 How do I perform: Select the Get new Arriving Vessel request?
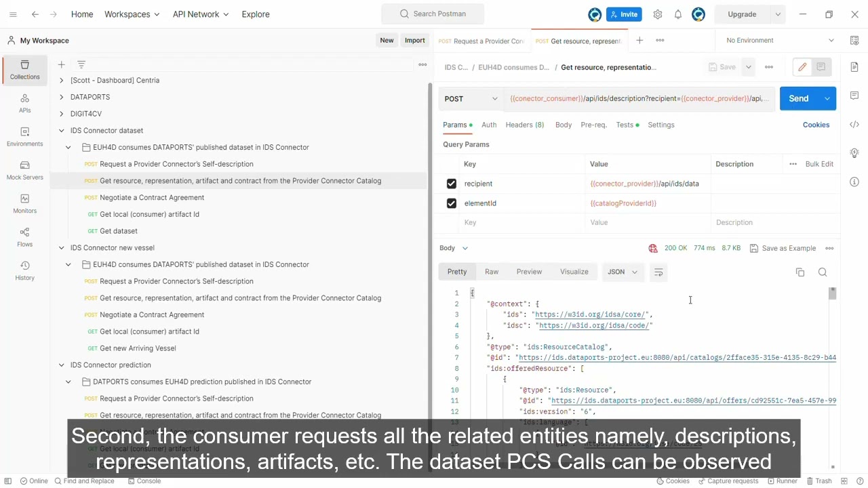[138, 348]
